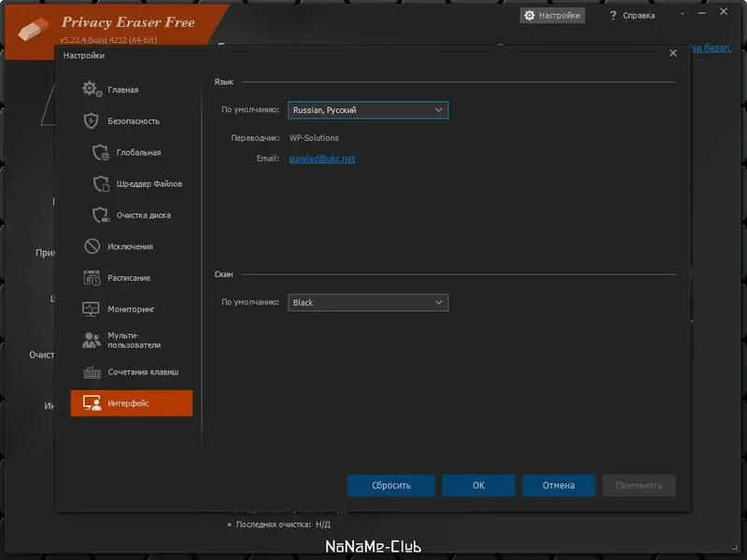
Task: Click the calendar clock icon beside Расписание
Action: pyautogui.click(x=92, y=277)
